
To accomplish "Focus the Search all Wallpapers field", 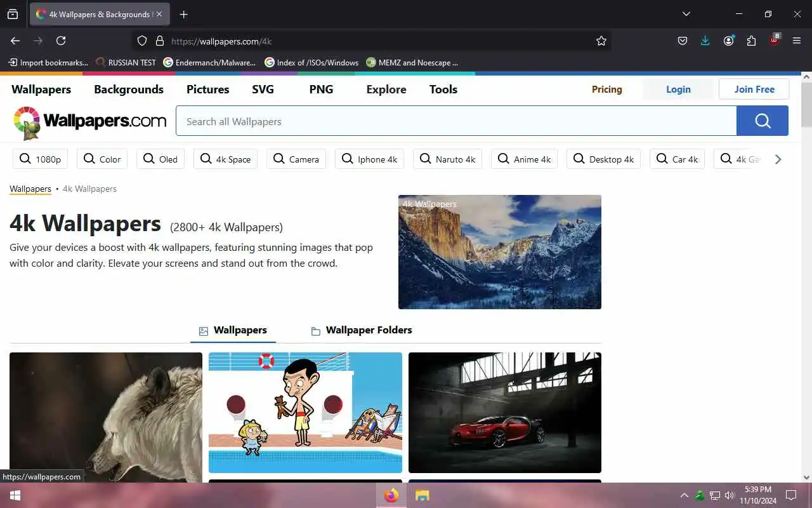I will click(x=456, y=121).
